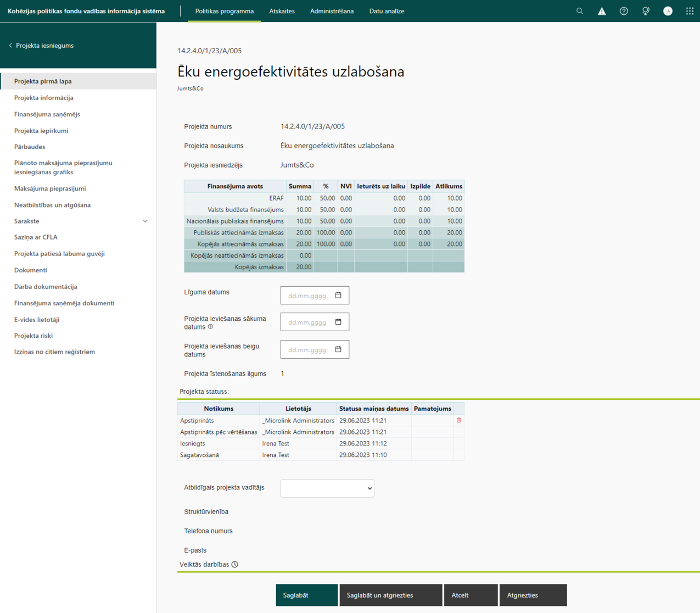The width and height of the screenshot is (700, 613).
Task: Open the user avatar profile icon
Action: [x=668, y=11]
